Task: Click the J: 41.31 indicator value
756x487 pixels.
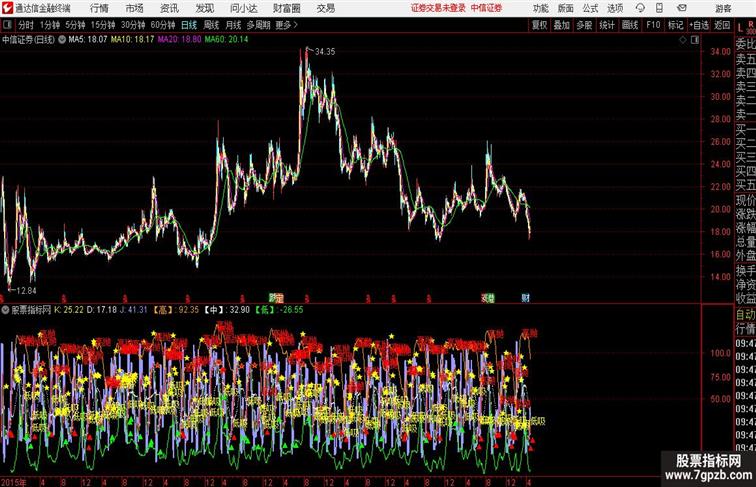Action: tap(134, 310)
